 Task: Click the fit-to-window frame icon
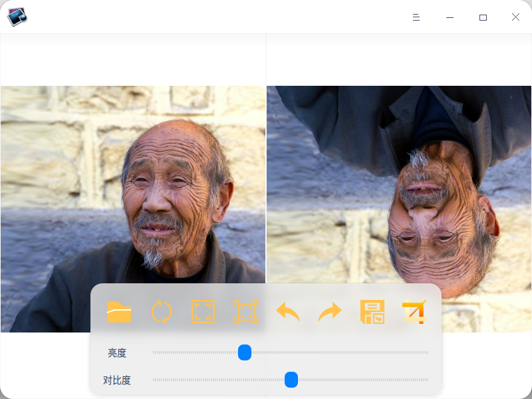[246, 312]
